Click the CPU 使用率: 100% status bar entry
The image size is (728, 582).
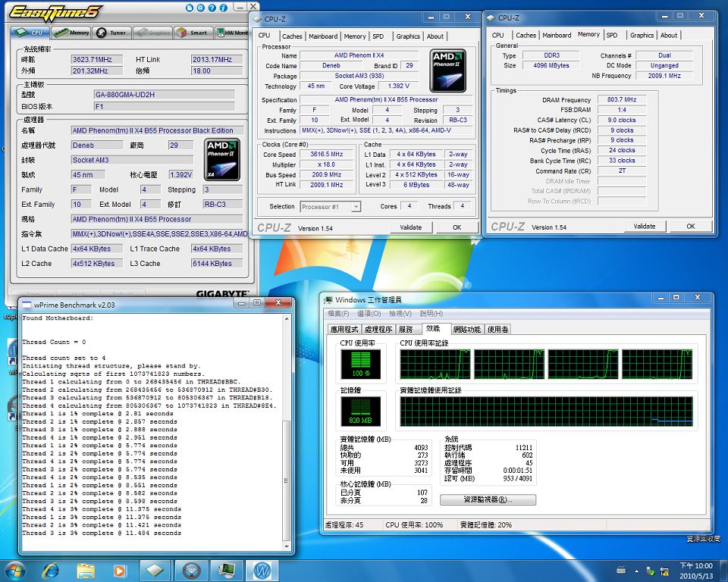[x=414, y=525]
